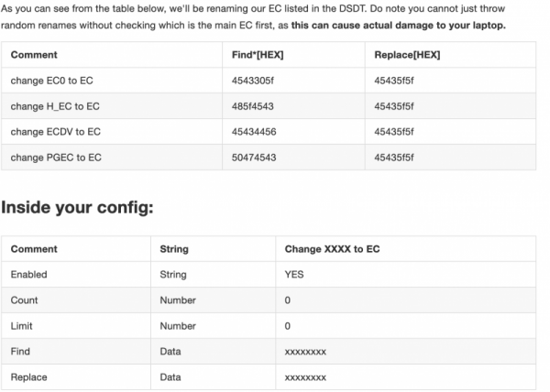Click the 'Inside your config:' heading
550x392 pixels.
click(77, 207)
